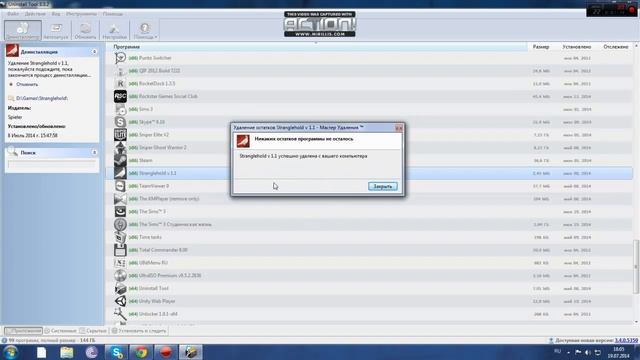640x360 pixels.
Task: Click the UltraISO Premium program icon
Action: [120, 276]
